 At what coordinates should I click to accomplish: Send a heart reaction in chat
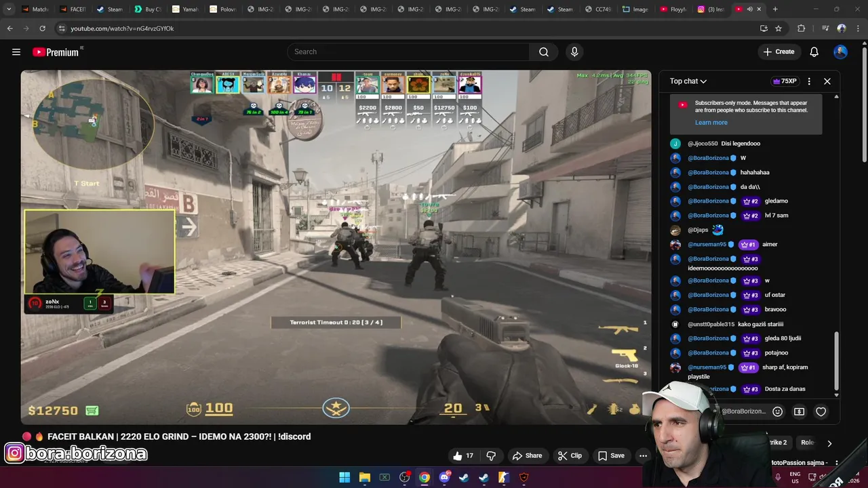[x=821, y=411]
